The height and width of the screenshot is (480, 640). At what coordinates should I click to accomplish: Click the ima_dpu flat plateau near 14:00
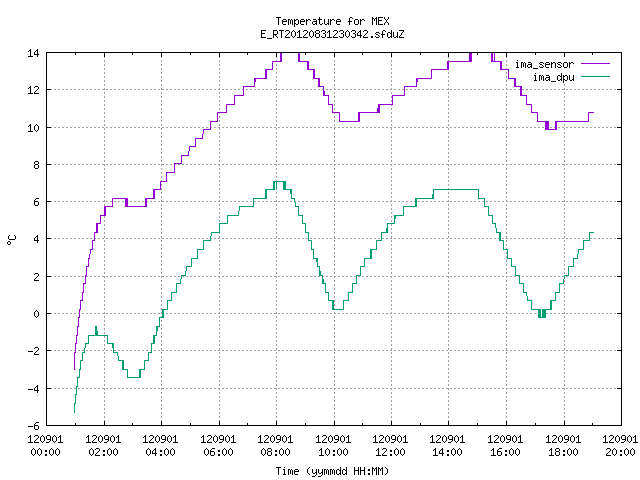tap(456, 190)
